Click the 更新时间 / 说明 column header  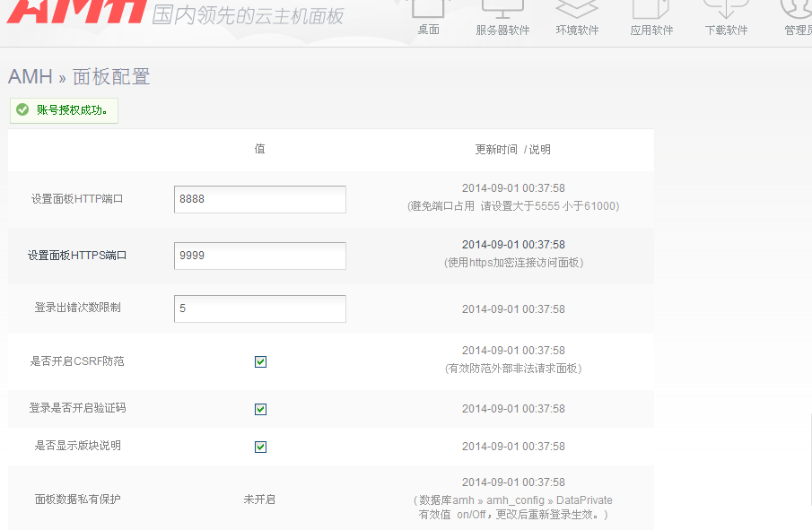pos(512,150)
